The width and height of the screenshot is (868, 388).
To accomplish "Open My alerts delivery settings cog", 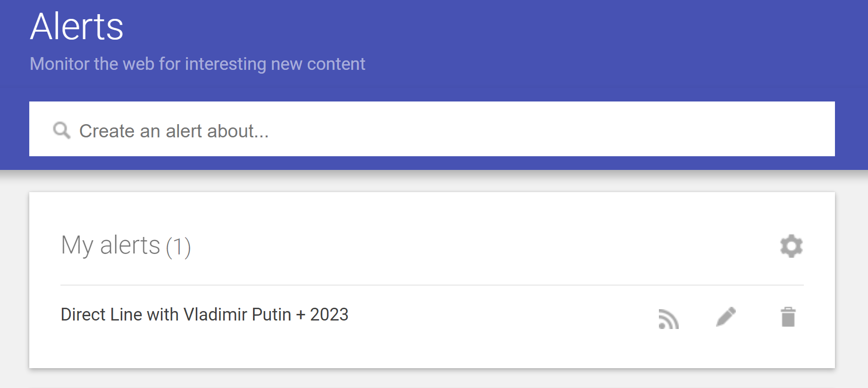I will click(x=791, y=246).
